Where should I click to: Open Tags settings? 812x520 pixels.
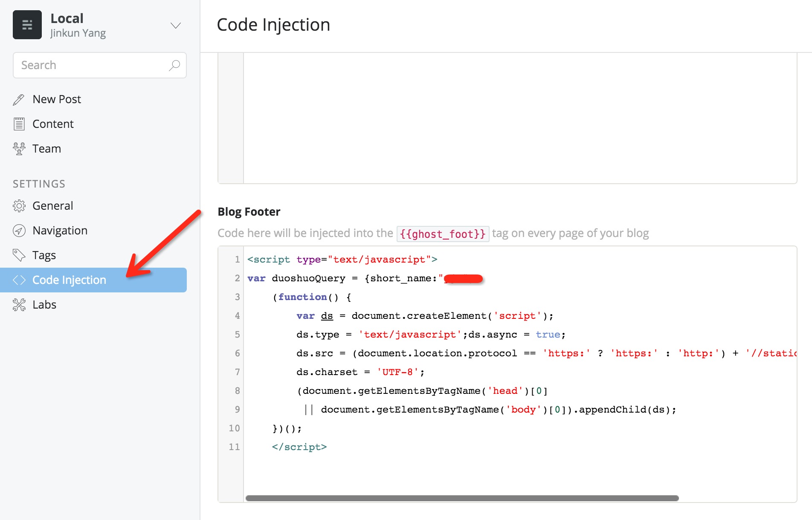[44, 255]
